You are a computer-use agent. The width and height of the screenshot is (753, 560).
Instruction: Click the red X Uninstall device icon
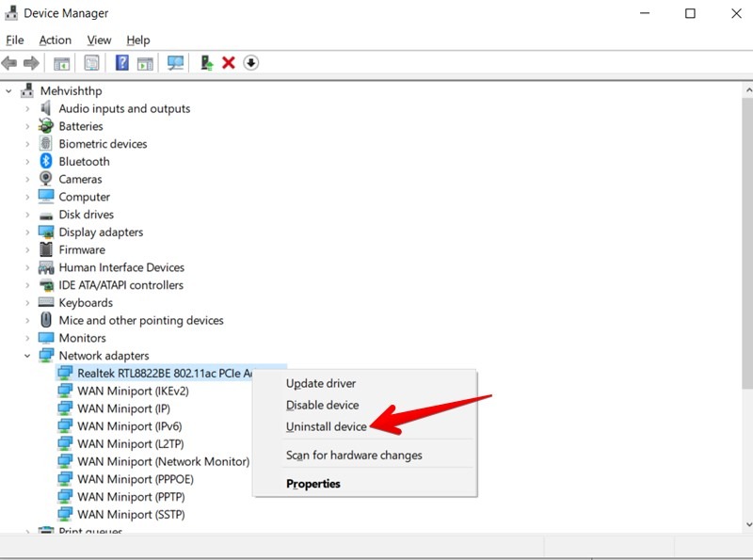tap(229, 62)
